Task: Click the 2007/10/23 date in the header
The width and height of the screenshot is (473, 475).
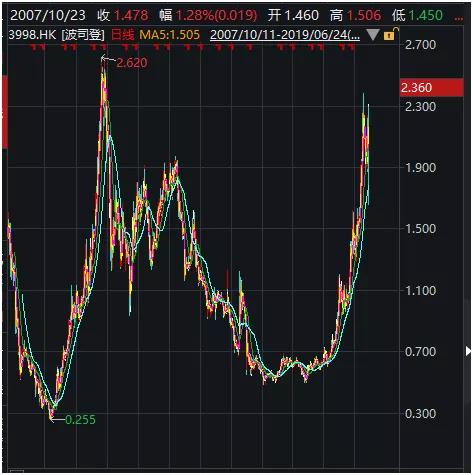Action: point(48,15)
